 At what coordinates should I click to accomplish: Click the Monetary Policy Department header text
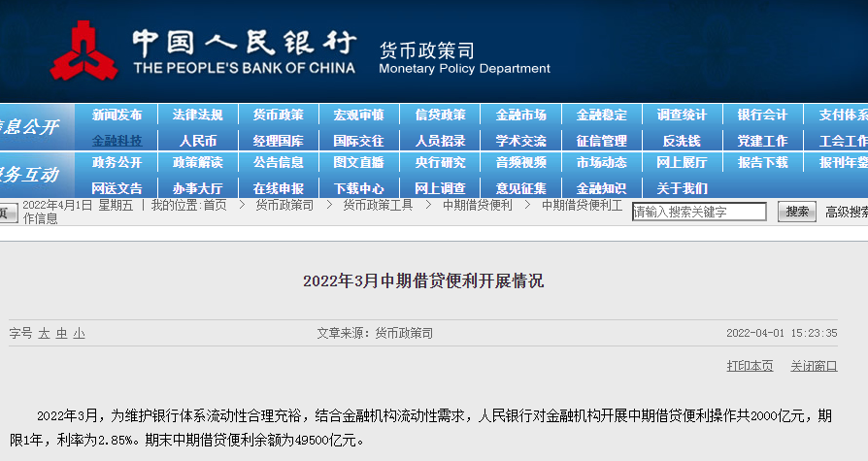464,69
